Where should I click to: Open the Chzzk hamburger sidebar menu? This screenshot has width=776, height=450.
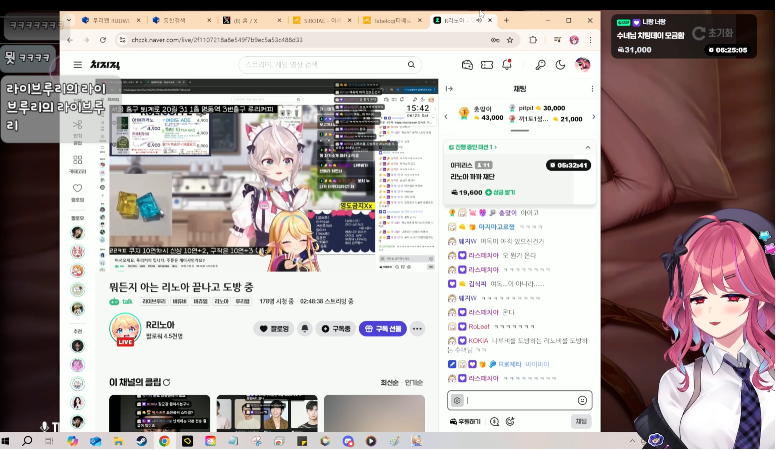pos(78,65)
